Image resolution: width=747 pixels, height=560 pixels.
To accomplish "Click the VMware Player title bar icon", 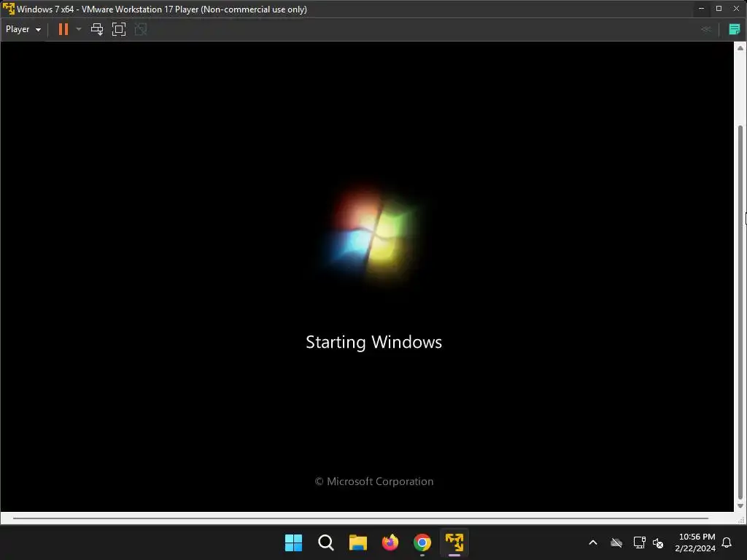I will point(9,9).
